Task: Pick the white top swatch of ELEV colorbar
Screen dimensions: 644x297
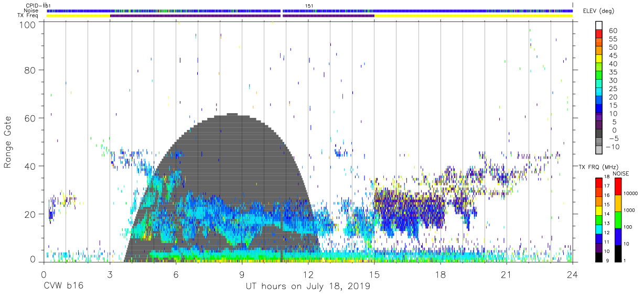Action: pyautogui.click(x=599, y=26)
